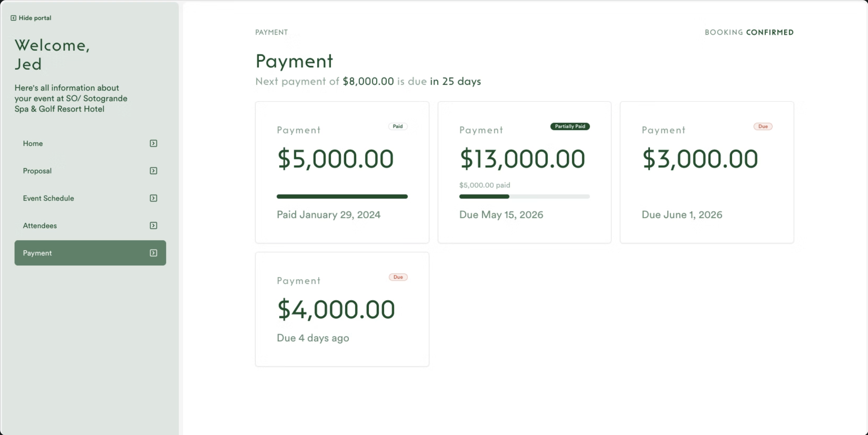868x435 pixels.
Task: Click the PAYMENT breadcrumb label above the heading
Action: (271, 32)
